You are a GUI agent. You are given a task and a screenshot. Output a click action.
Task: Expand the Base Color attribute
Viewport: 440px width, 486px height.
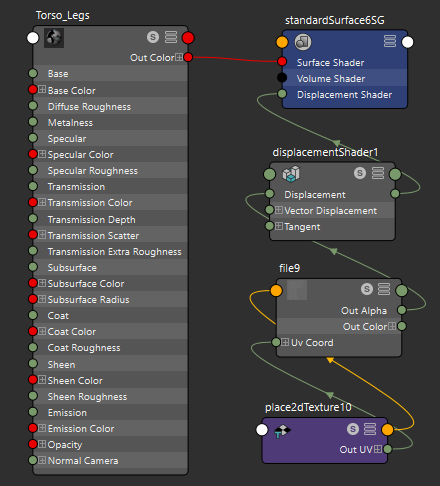click(42, 89)
